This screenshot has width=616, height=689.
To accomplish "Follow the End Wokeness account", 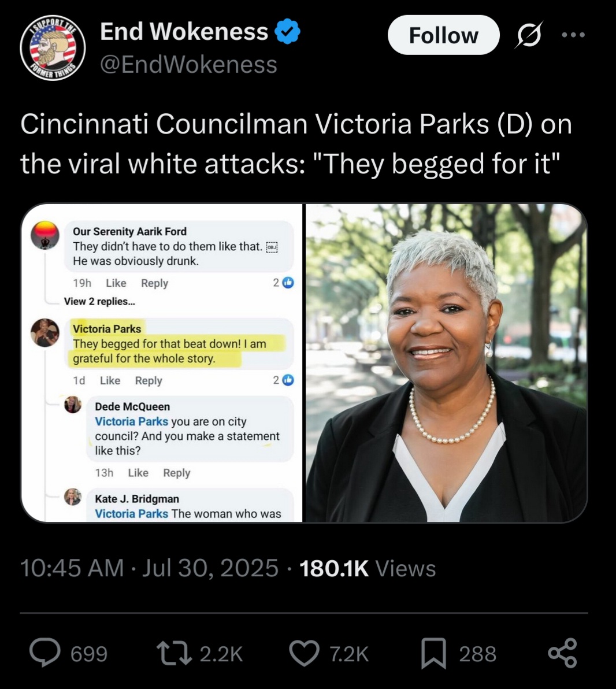I will click(x=444, y=35).
